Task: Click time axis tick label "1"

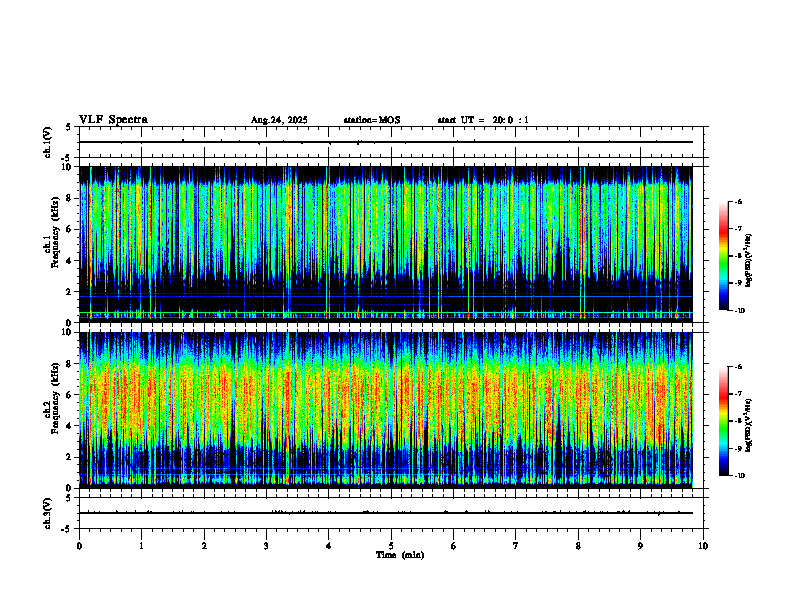Action: click(x=141, y=546)
